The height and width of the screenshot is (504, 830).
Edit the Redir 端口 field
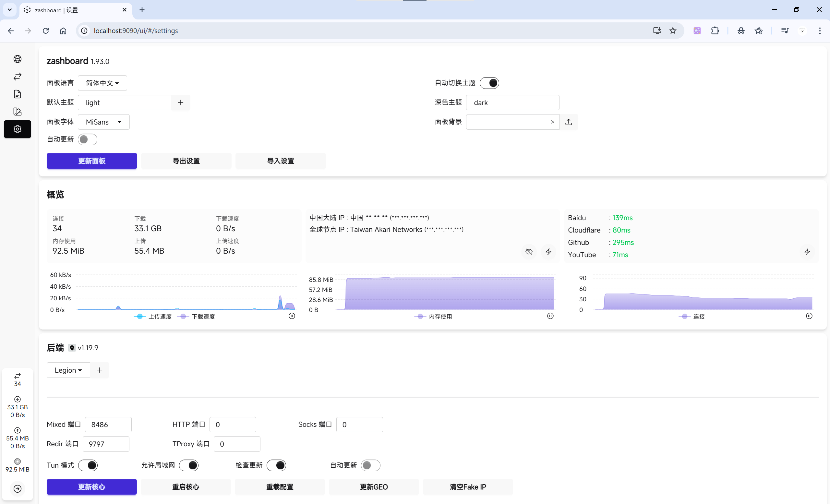pos(106,444)
